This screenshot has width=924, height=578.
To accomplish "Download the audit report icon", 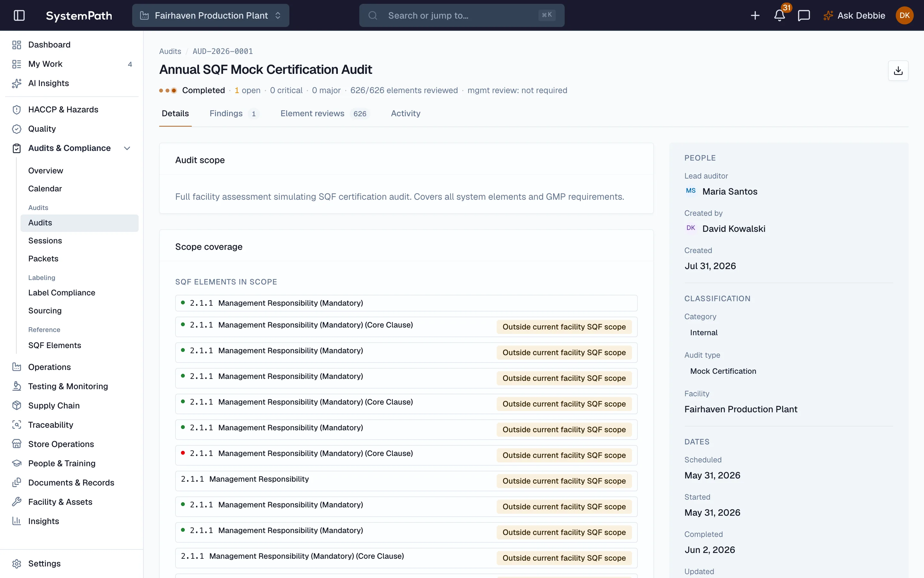I will [898, 71].
